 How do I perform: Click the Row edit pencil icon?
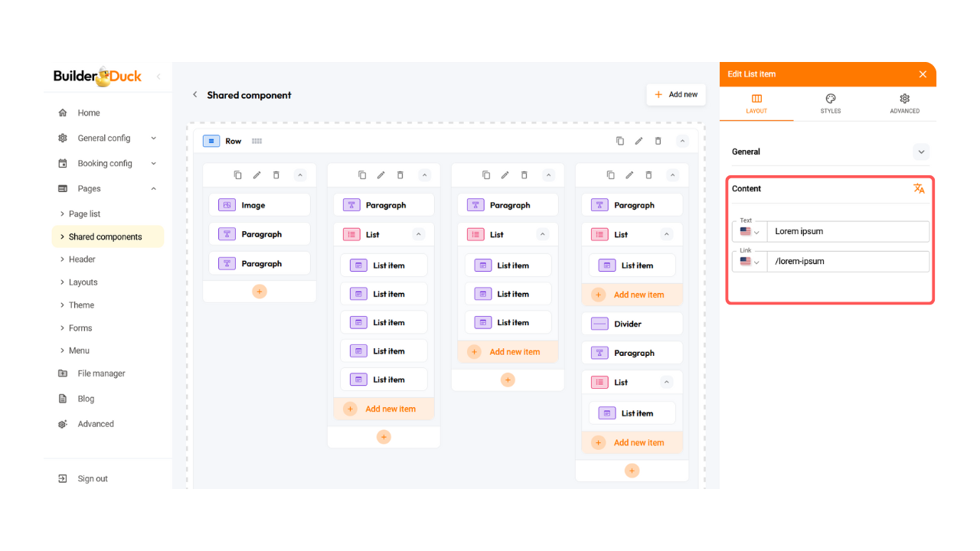coord(639,141)
